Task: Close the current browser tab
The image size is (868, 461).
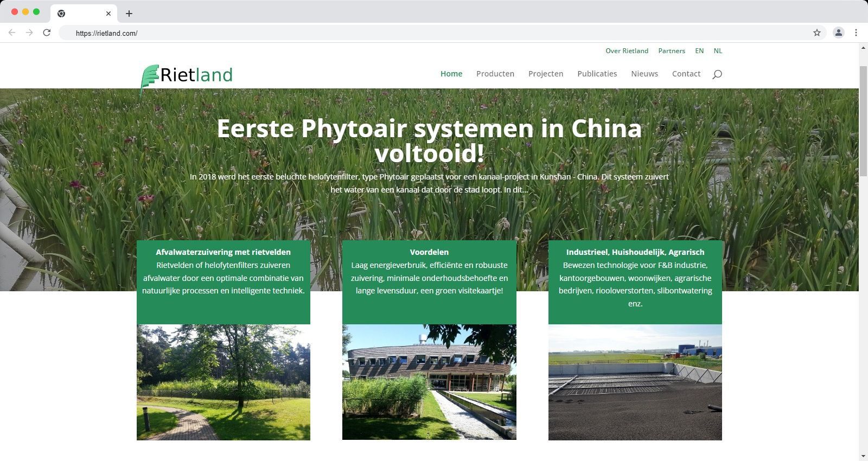Action: pyautogui.click(x=108, y=14)
